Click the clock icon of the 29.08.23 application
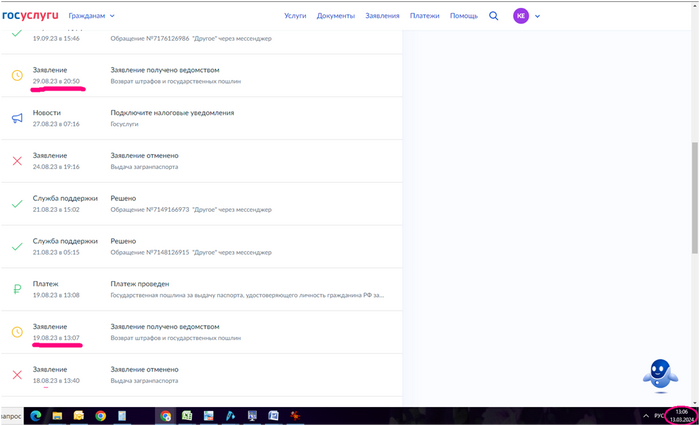The width and height of the screenshot is (700, 426). [17, 75]
